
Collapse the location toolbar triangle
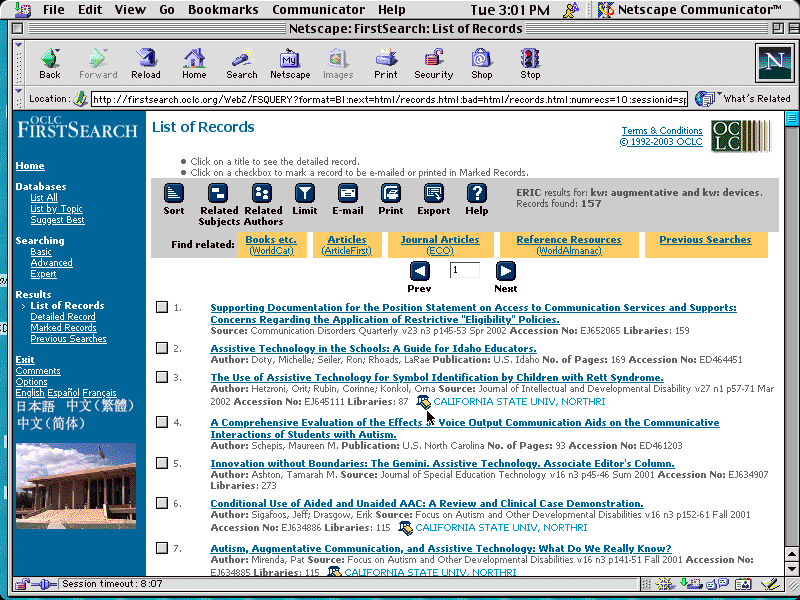coord(18,92)
